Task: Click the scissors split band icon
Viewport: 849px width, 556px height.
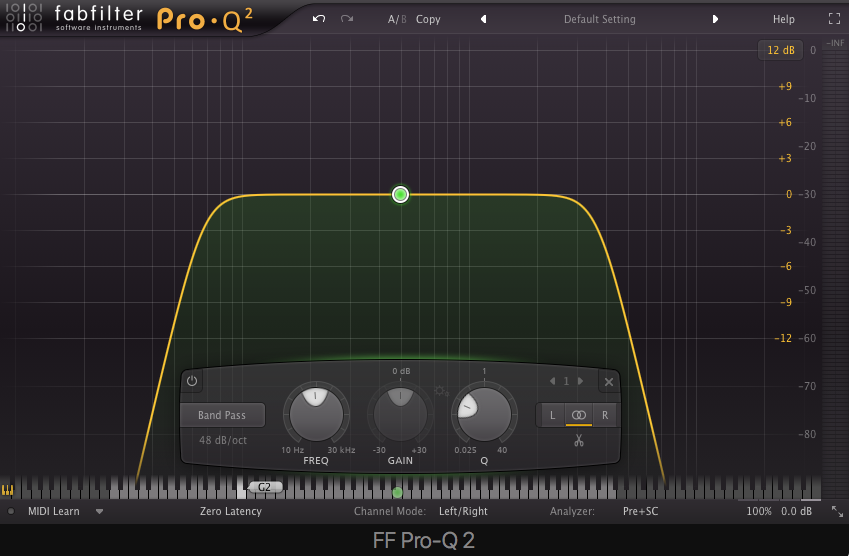Action: (x=579, y=440)
